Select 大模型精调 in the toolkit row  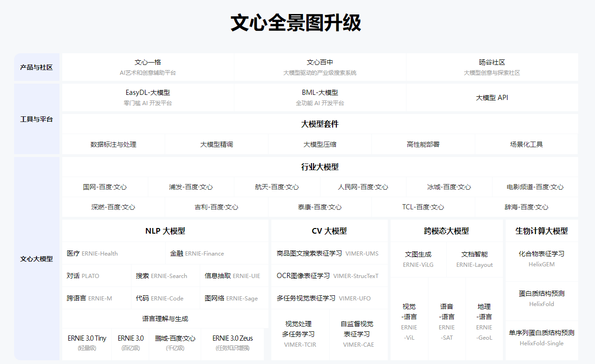point(217,144)
